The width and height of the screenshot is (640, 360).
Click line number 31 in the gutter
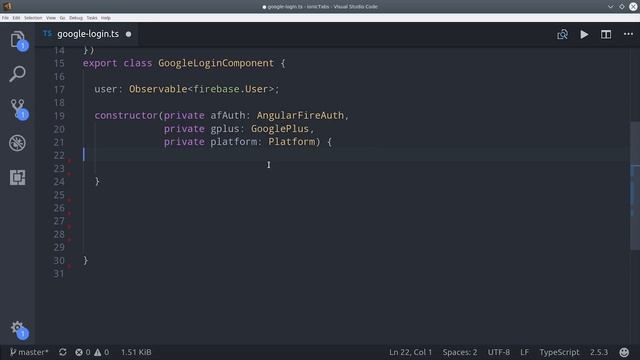(x=59, y=273)
